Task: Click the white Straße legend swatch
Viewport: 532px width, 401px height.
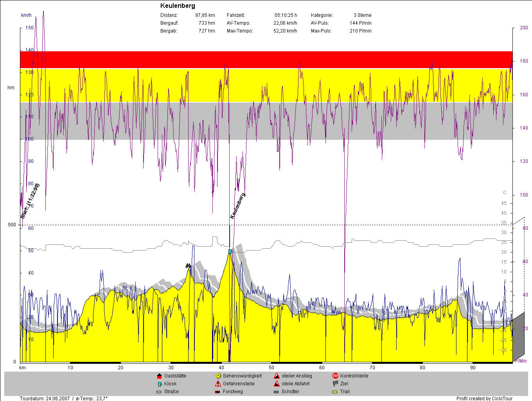Action: (x=159, y=392)
